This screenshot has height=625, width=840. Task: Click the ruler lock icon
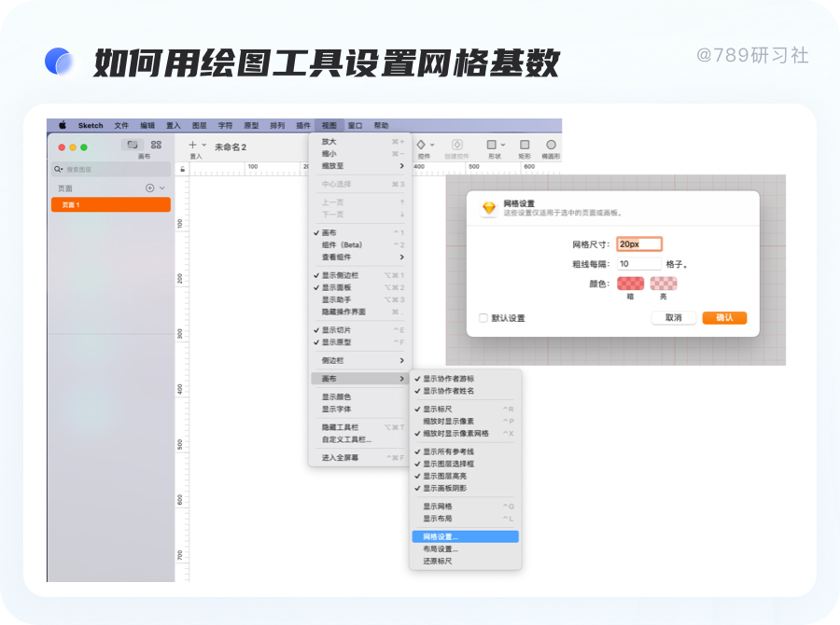pos(182,169)
